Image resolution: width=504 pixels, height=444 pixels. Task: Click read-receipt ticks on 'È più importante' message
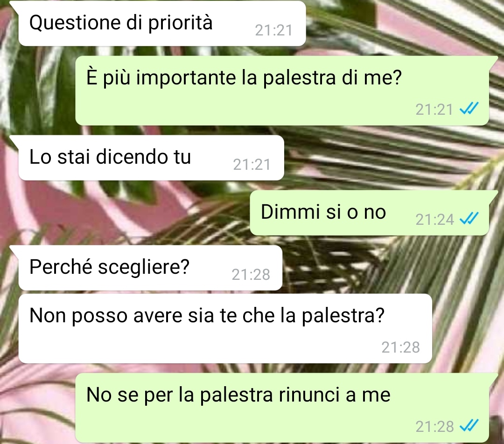469,109
